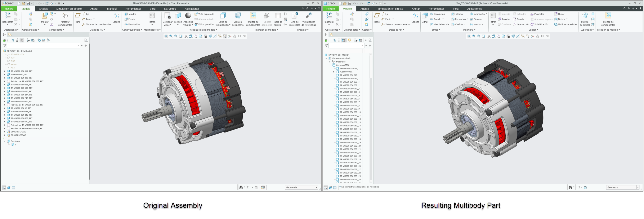Expand Materiales node in multibody tree

click(330, 62)
